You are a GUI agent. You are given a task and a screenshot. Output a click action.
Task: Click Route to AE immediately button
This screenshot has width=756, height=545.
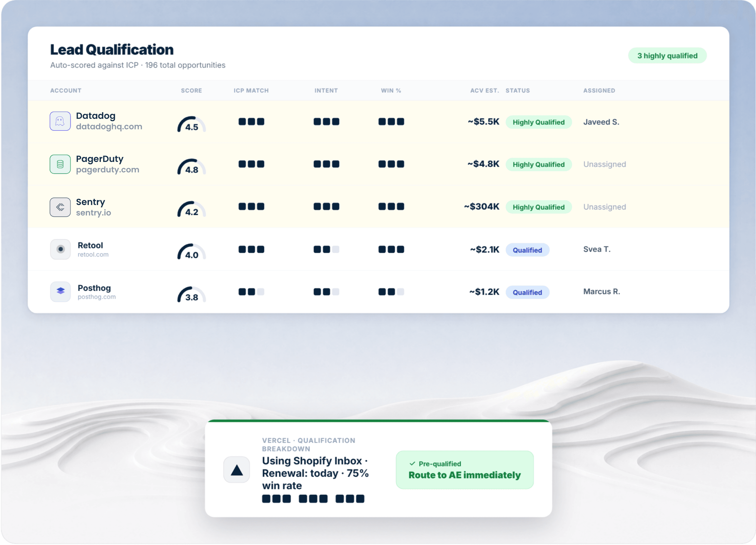[465, 470]
